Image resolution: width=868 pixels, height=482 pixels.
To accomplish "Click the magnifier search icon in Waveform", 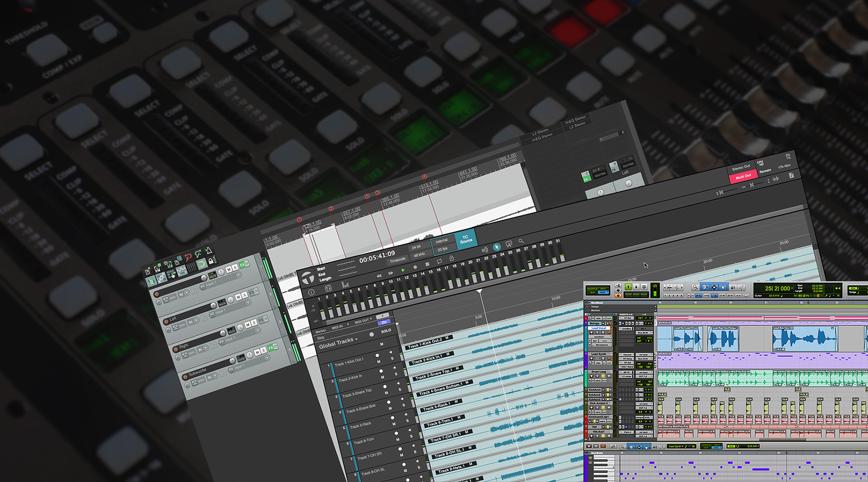I will tap(521, 241).
